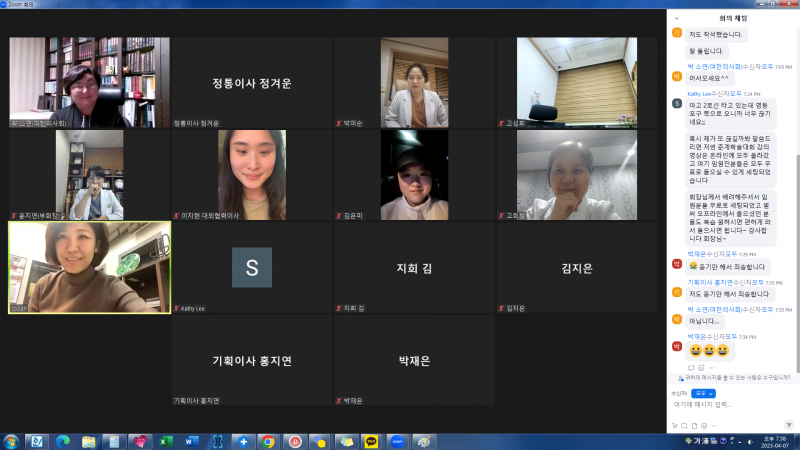Open KakaoTalk from the taskbar
800x450 pixels.
(371, 441)
